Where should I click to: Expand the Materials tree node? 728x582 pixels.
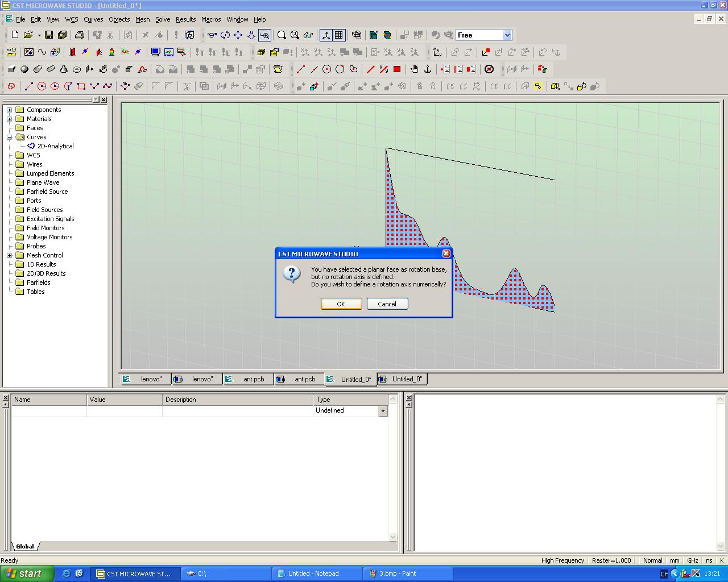pyautogui.click(x=9, y=119)
